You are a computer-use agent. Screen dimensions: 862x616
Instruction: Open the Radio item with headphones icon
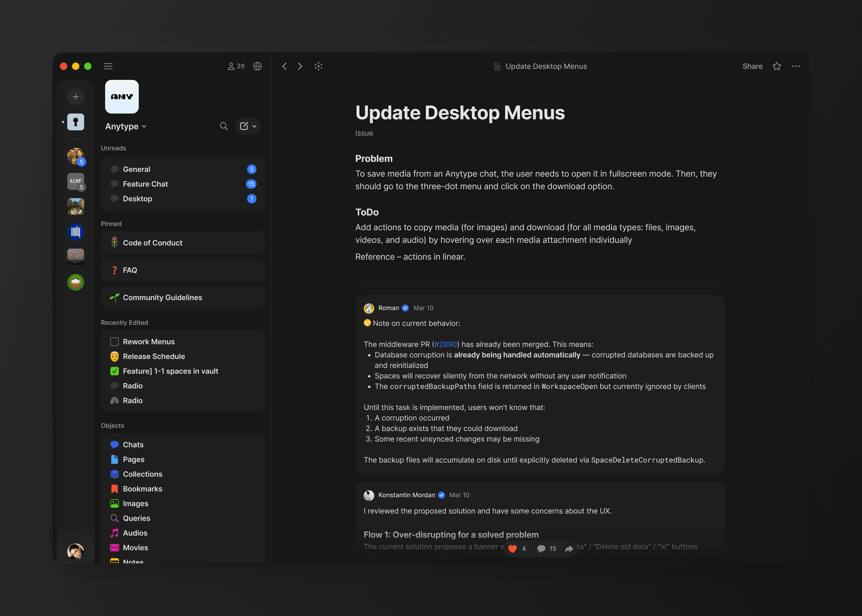(183, 401)
